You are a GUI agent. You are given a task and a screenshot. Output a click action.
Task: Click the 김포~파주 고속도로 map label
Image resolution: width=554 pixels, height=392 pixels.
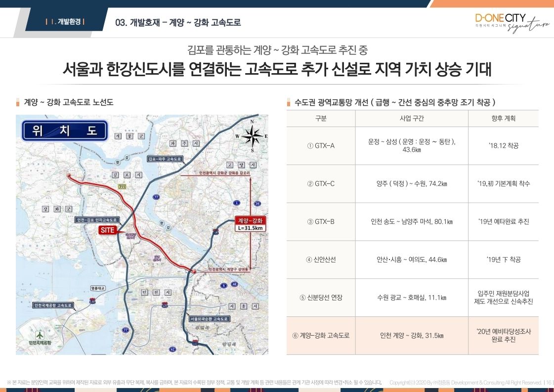pos(165,159)
